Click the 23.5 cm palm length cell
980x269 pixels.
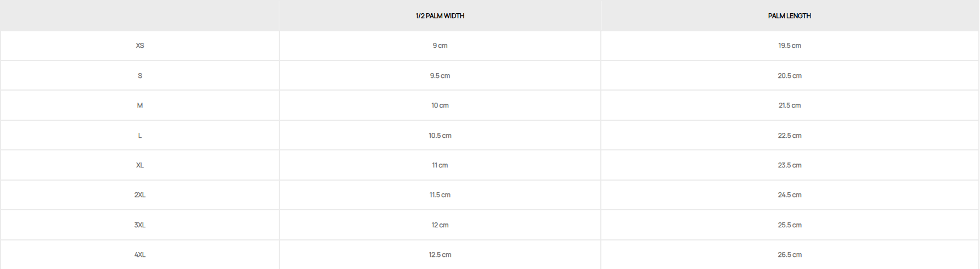click(789, 165)
